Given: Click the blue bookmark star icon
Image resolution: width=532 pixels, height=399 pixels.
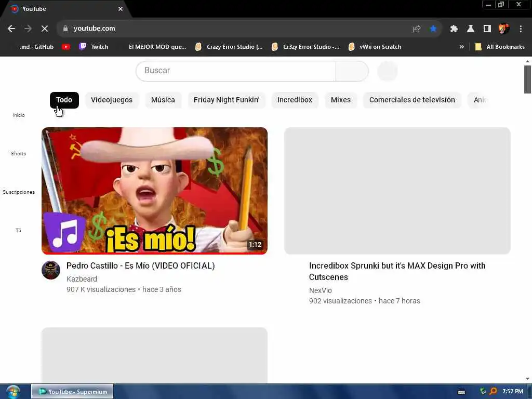Looking at the screenshot, I should 433,29.
